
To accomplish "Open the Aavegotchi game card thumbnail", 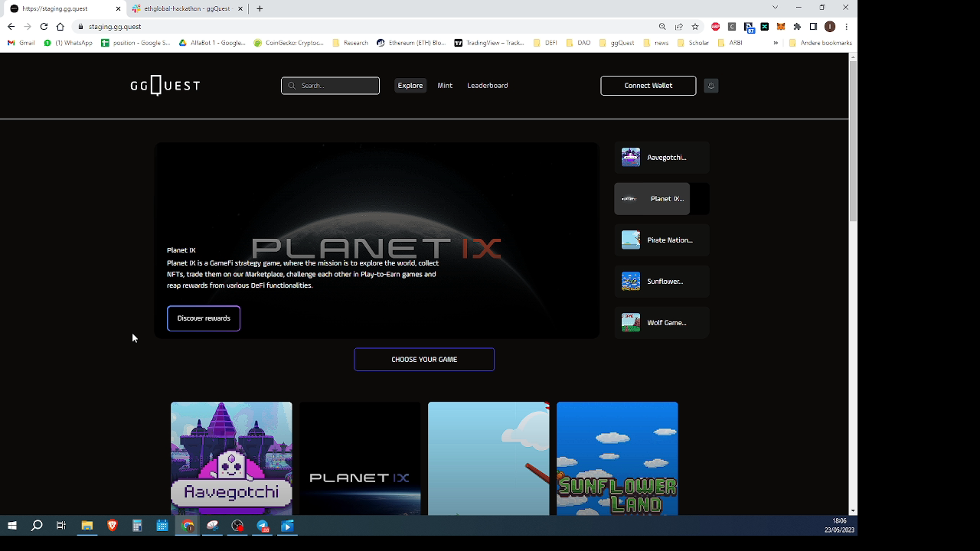I will tap(231, 458).
